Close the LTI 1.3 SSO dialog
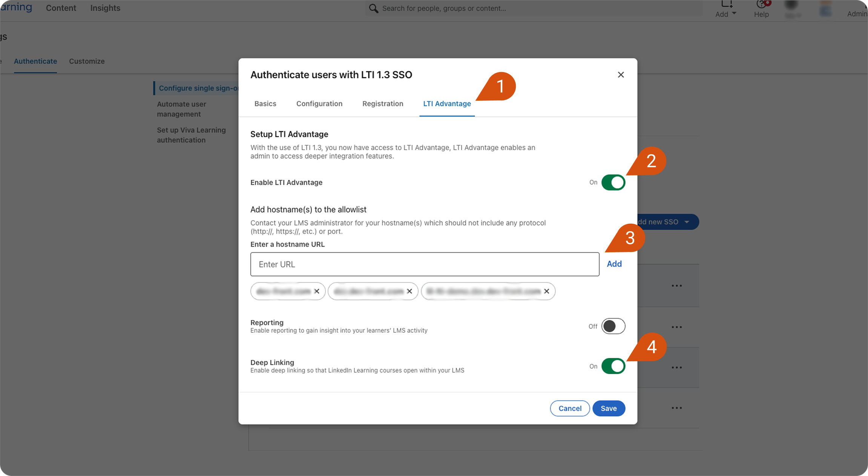The width and height of the screenshot is (868, 476). pyautogui.click(x=621, y=75)
